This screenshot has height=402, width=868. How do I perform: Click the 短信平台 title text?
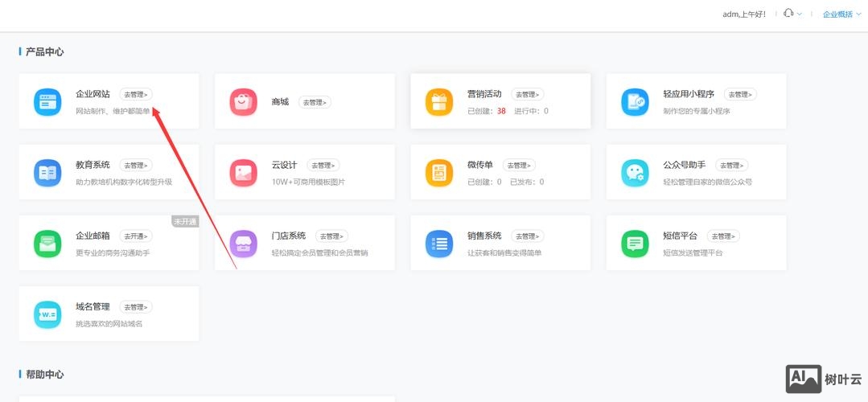click(681, 236)
